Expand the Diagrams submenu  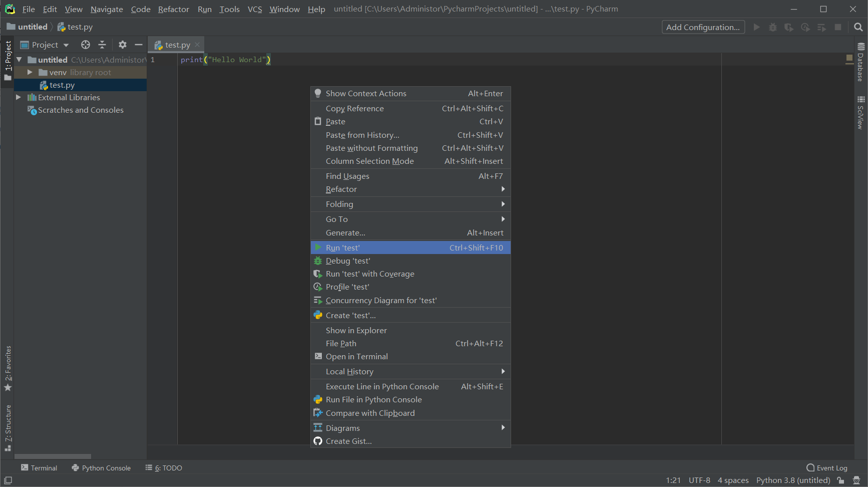(410, 428)
